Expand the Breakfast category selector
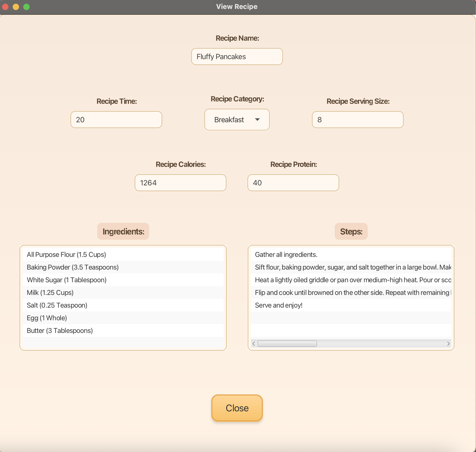The image size is (476, 452). 237,120
